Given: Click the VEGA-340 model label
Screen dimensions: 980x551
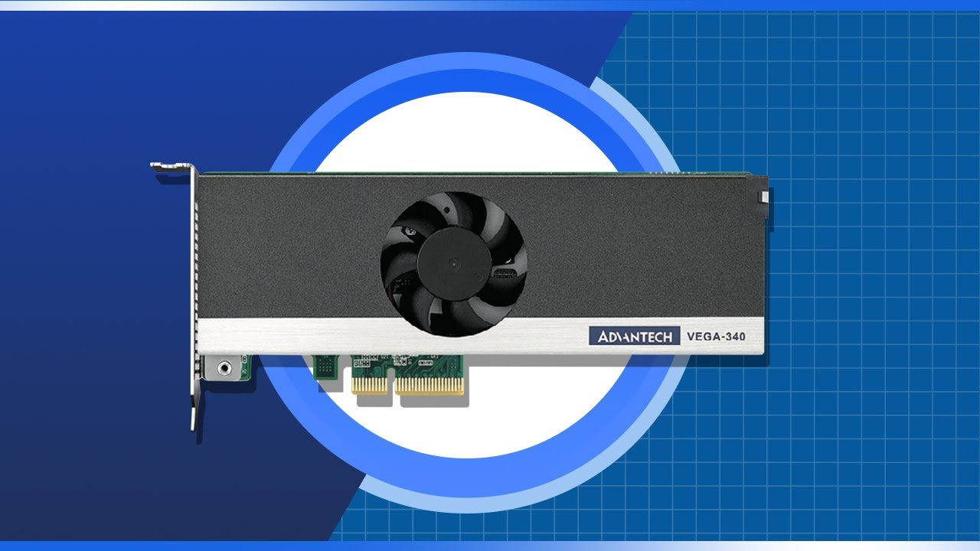Looking at the screenshot, I should pos(716,336).
